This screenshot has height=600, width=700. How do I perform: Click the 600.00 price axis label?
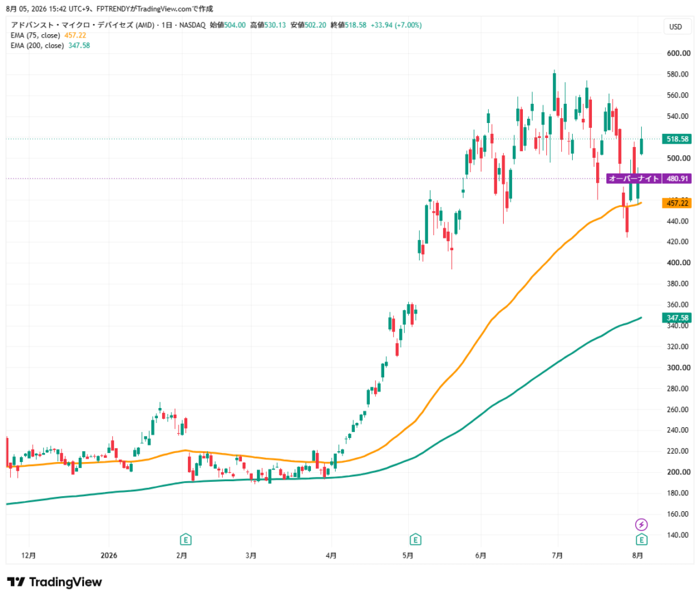point(678,53)
